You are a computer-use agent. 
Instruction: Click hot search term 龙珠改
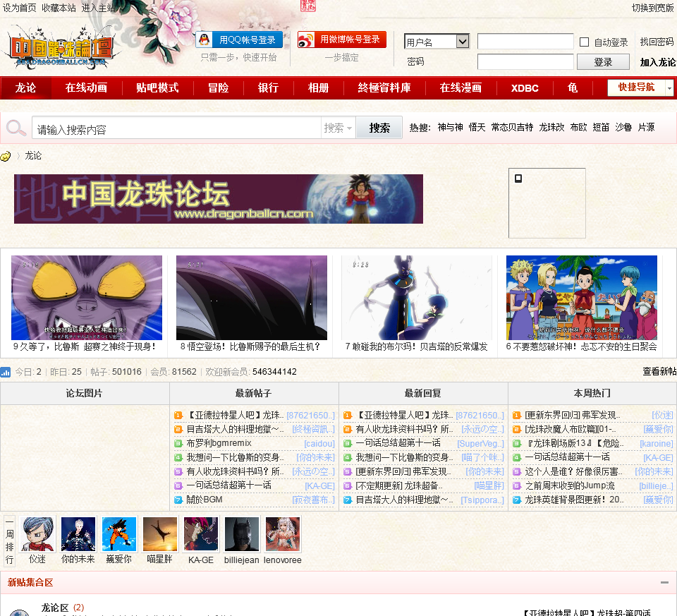551,128
